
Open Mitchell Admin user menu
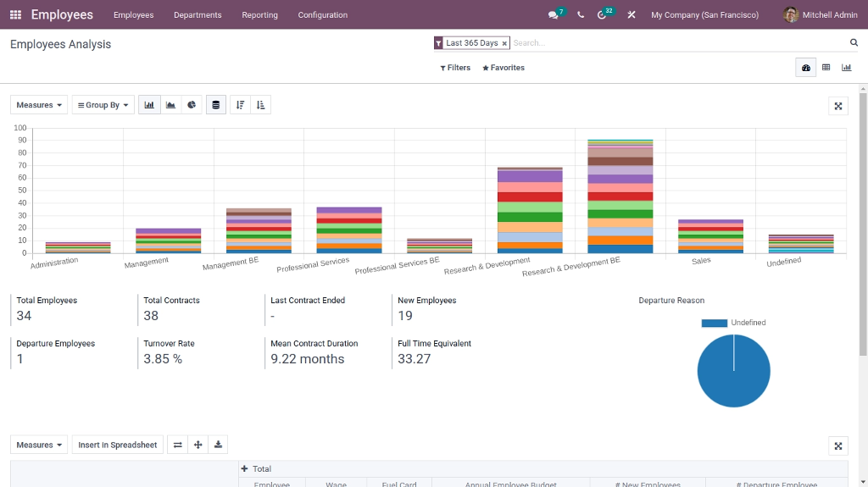(x=821, y=15)
